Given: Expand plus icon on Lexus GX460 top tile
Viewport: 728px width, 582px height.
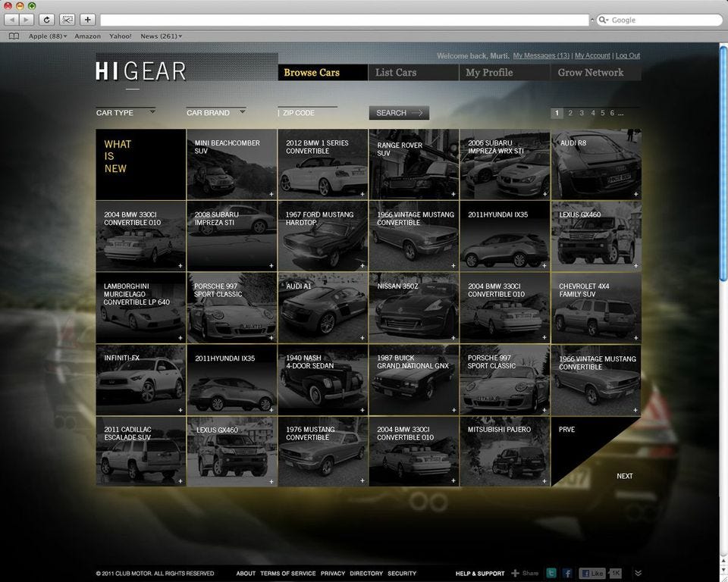Looking at the screenshot, I should tap(636, 266).
